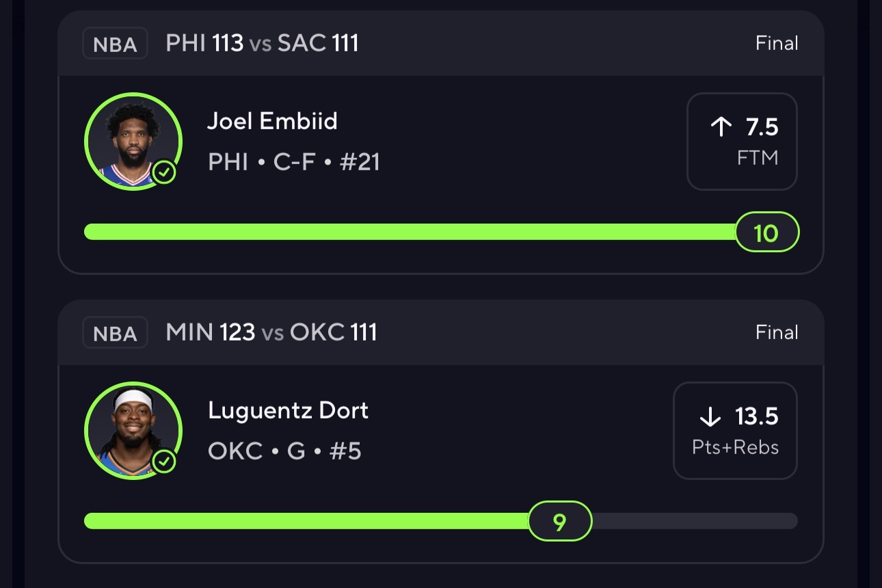Click the NBA badge on MIN game

[115, 333]
